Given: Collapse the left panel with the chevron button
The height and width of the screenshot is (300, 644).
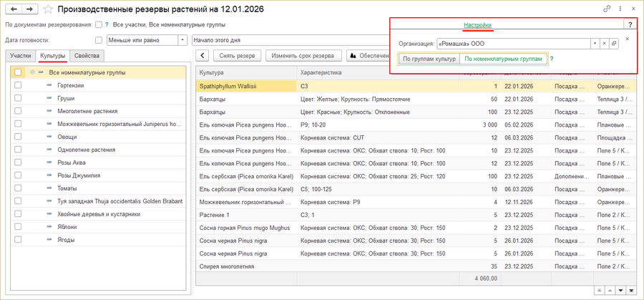Looking at the screenshot, I should point(202,55).
